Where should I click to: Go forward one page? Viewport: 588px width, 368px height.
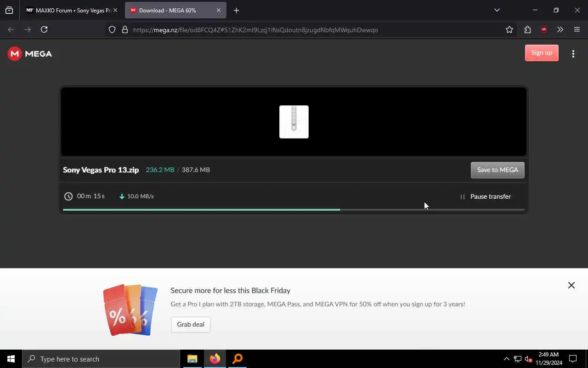(28, 29)
